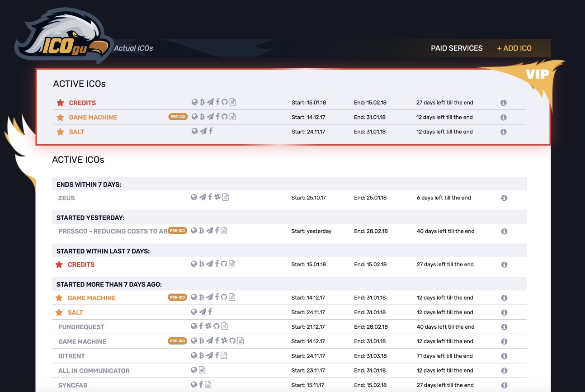Click the info icon in the BITRENT row

tap(504, 356)
